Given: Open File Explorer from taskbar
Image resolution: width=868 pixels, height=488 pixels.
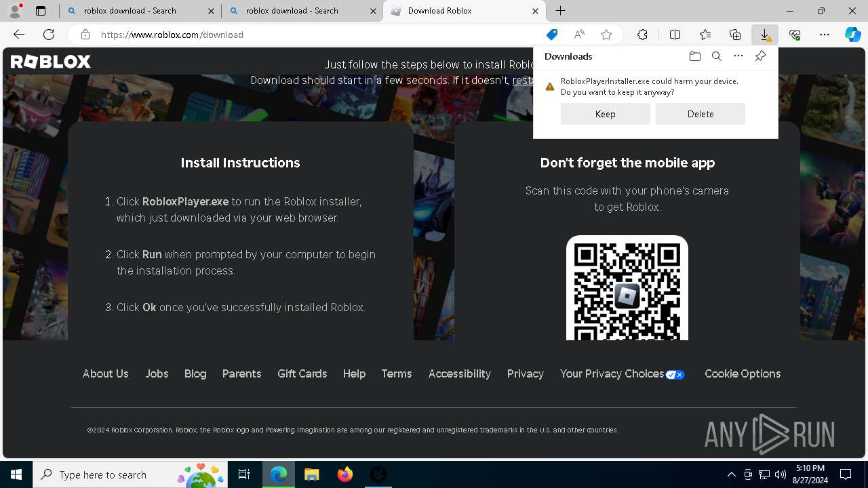Looking at the screenshot, I should 311,474.
